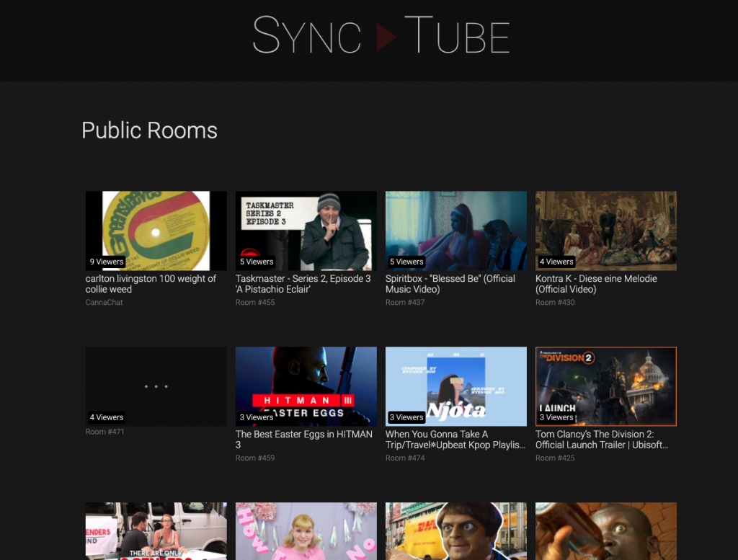
Task: Click 'Kontra K - Diese eine Melodie' title
Action: click(596, 284)
